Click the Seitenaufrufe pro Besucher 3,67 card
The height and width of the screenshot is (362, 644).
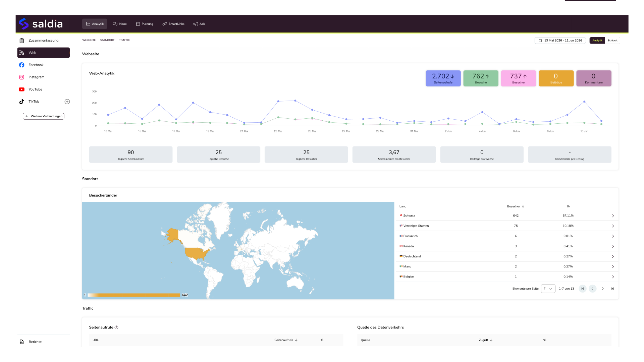point(394,155)
